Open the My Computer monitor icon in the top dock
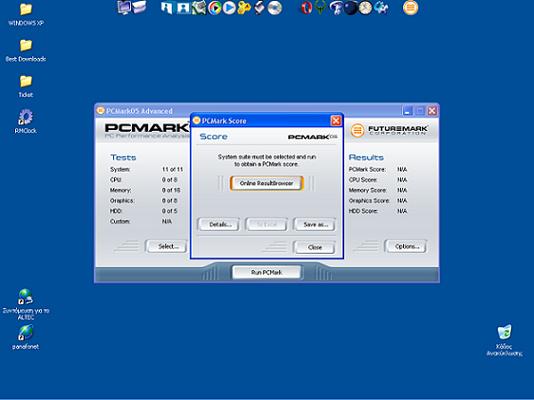 pos(124,7)
